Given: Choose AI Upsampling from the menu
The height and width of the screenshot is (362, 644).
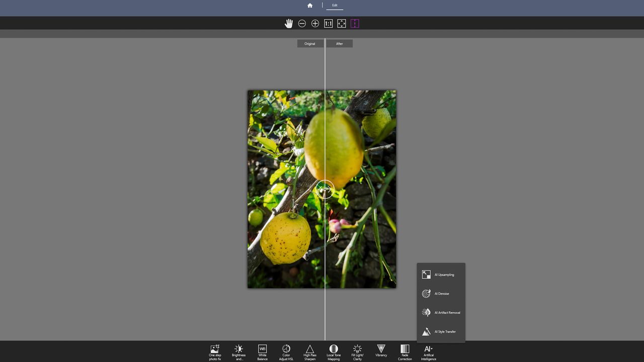Looking at the screenshot, I should click(x=441, y=275).
